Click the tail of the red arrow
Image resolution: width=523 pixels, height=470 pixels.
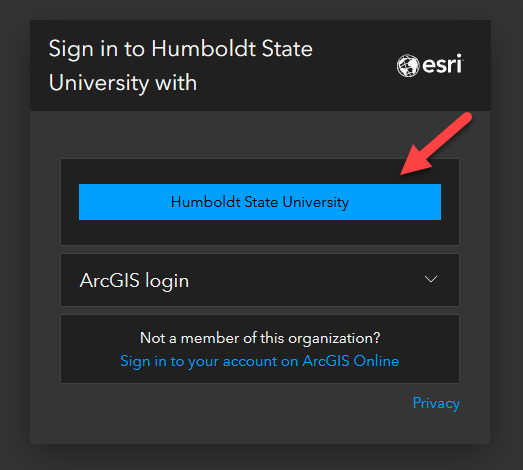coord(464,120)
